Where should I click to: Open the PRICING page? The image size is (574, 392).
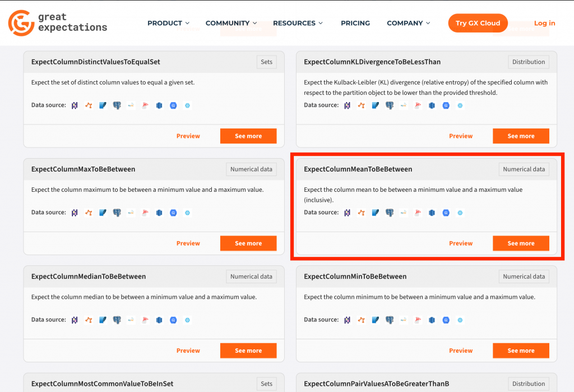click(355, 23)
